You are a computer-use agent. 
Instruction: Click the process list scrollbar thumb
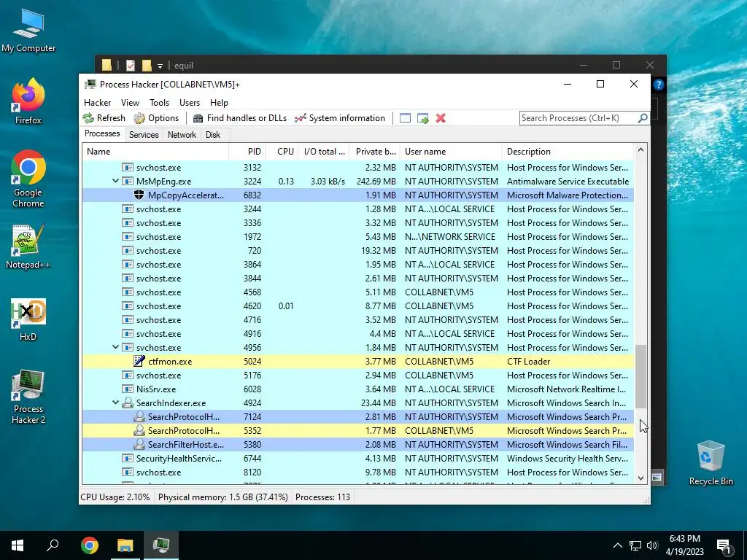click(640, 376)
